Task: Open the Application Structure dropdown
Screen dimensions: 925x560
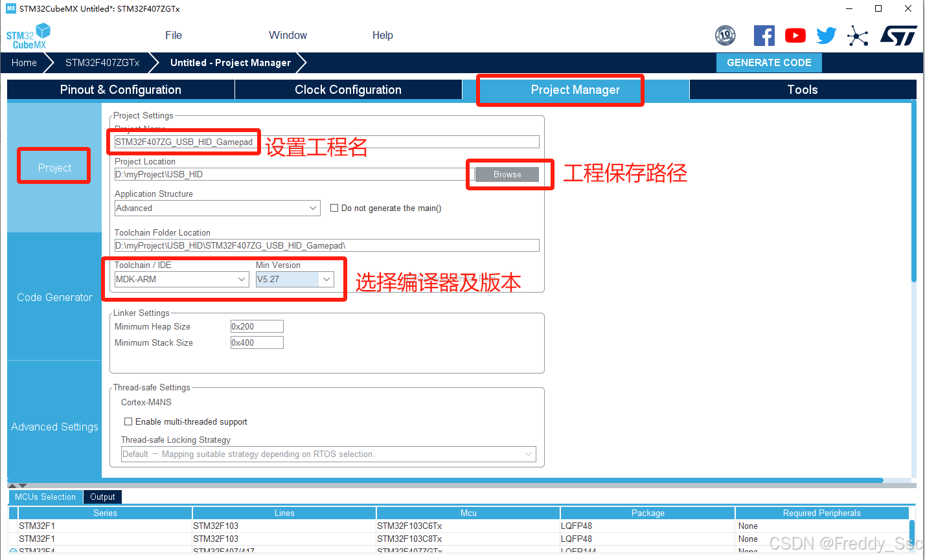Action: click(217, 208)
